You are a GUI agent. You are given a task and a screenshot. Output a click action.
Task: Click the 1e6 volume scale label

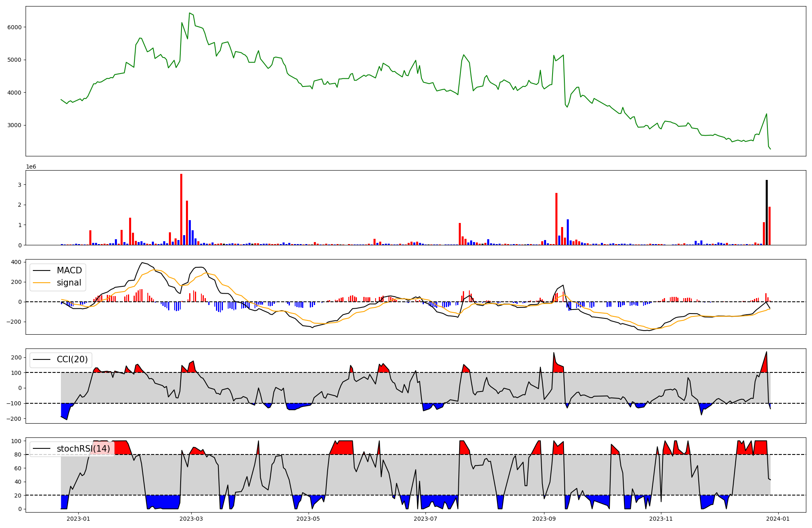tap(31, 167)
